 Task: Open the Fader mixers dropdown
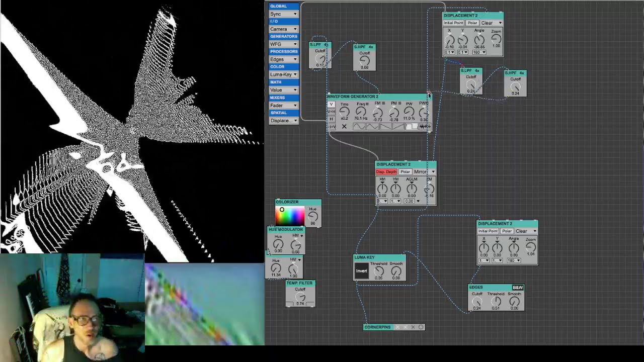pyautogui.click(x=283, y=106)
